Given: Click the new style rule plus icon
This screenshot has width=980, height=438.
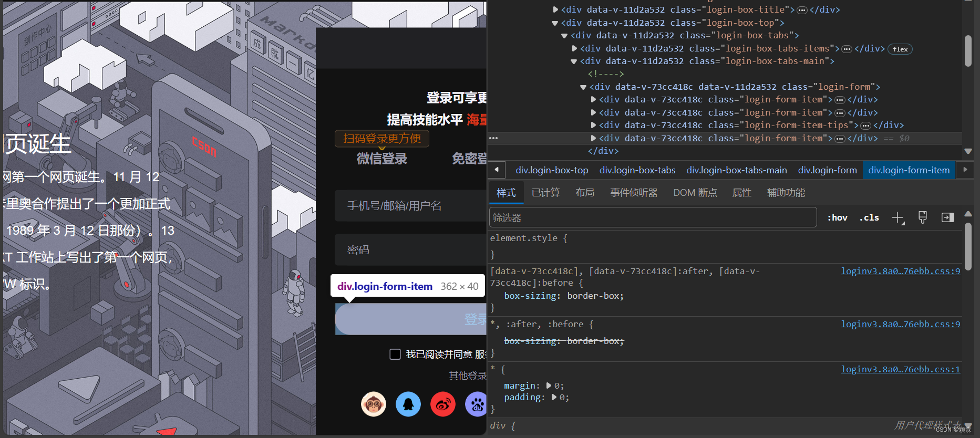Looking at the screenshot, I should (x=898, y=218).
